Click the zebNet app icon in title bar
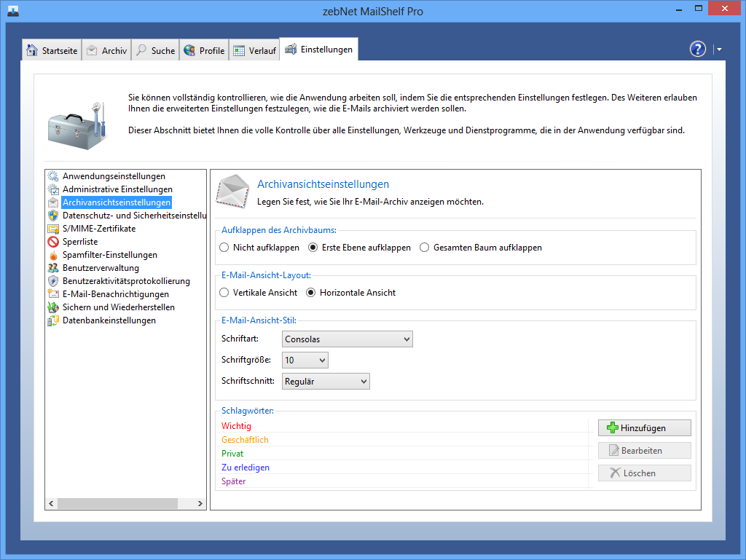This screenshot has width=746, height=560. (13, 11)
